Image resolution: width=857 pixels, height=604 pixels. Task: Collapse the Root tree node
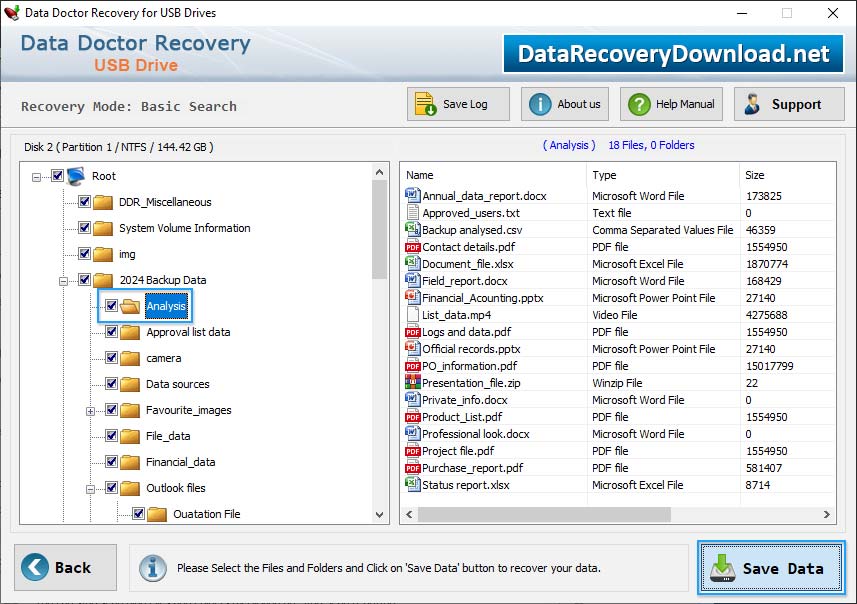click(36, 177)
